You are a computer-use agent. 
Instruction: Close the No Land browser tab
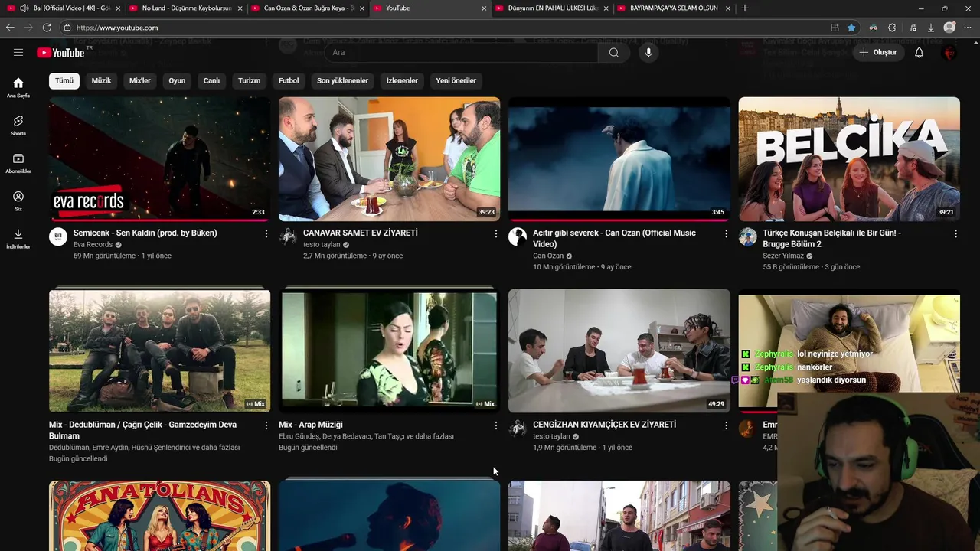240,8
